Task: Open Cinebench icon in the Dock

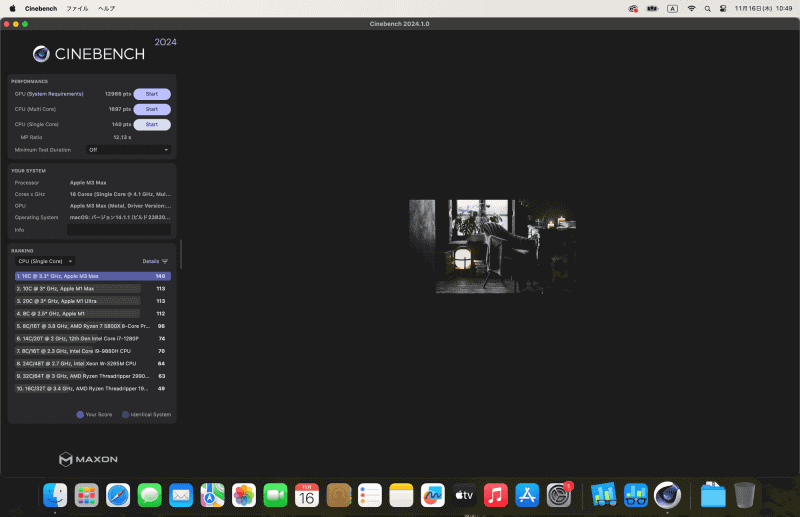Action: [x=667, y=495]
